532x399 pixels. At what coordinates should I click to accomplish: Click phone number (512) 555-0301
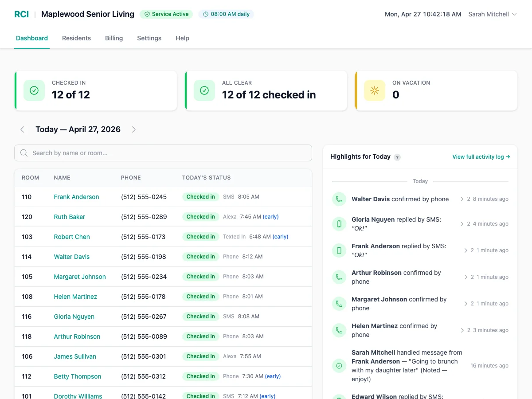(144, 356)
